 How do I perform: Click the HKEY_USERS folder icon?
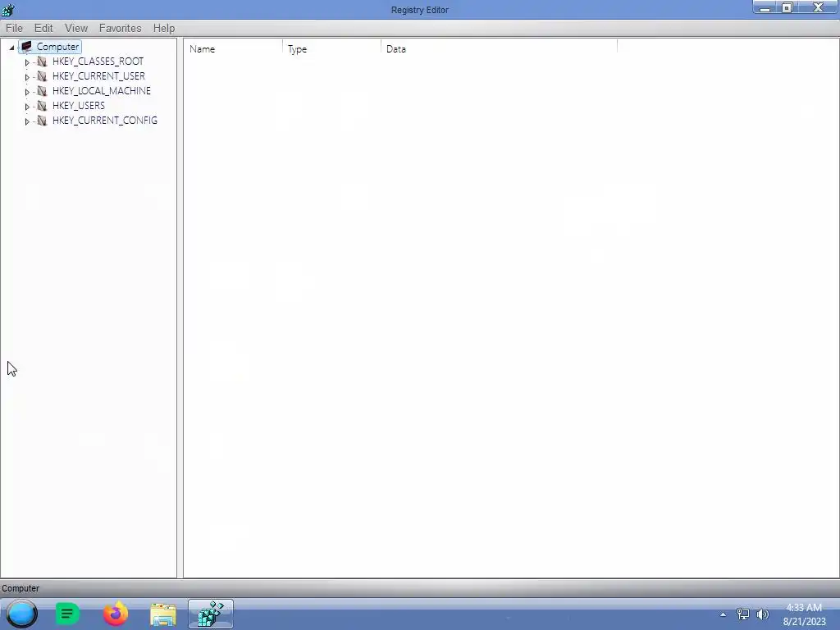coord(43,106)
